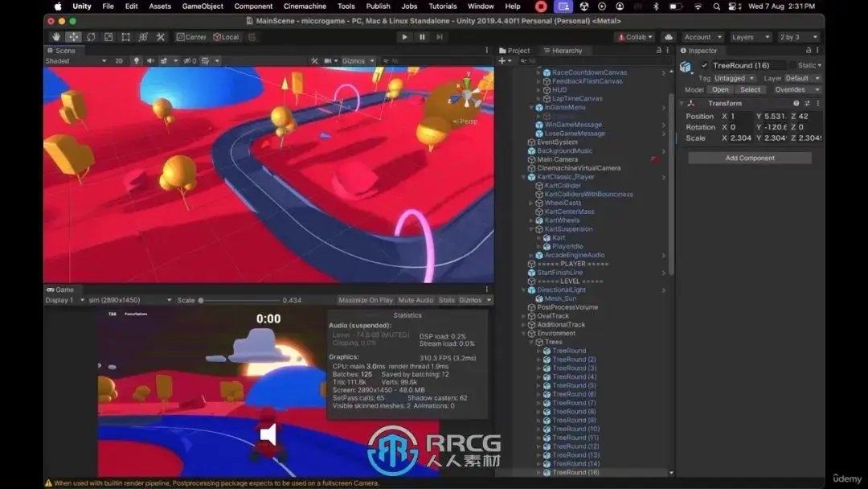This screenshot has height=489, width=868.
Task: Toggle Stats overlay in Game view
Action: (446, 300)
